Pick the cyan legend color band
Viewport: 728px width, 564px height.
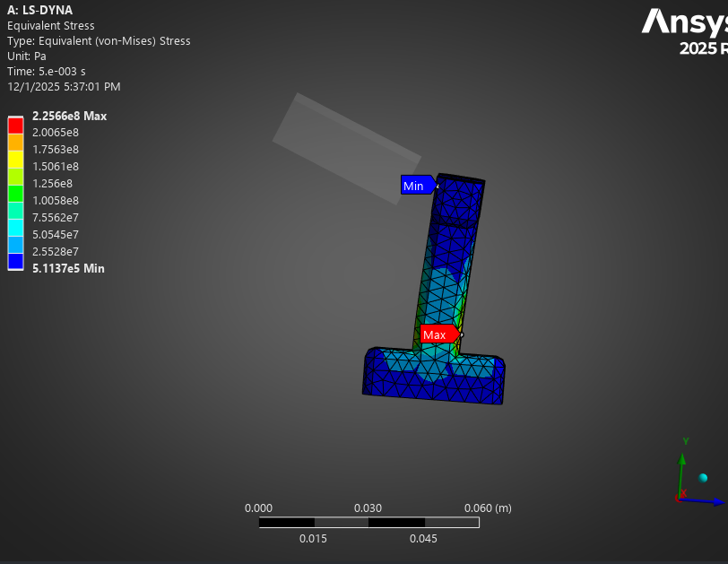pyautogui.click(x=15, y=227)
